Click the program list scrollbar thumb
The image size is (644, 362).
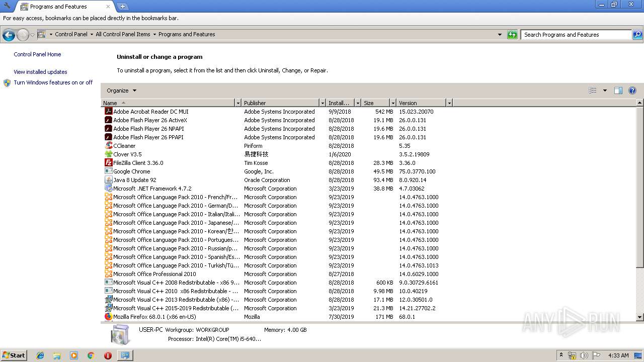click(x=640, y=187)
